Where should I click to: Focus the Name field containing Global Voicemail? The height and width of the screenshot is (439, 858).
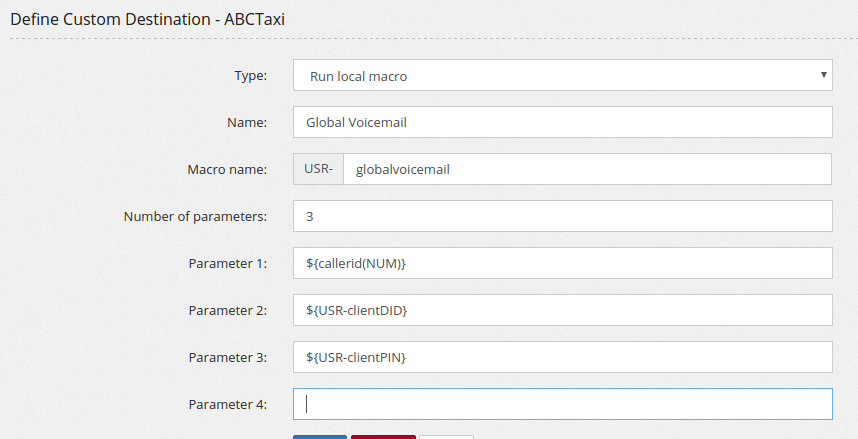(563, 122)
